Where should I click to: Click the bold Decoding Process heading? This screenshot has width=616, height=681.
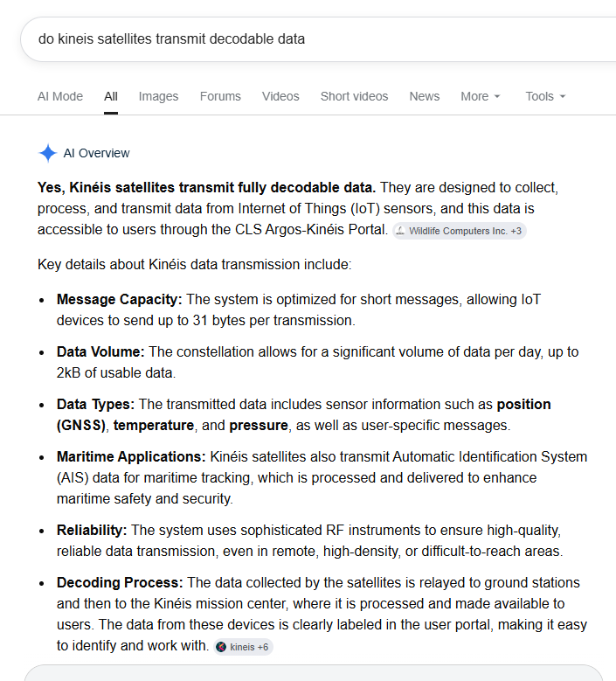click(120, 583)
